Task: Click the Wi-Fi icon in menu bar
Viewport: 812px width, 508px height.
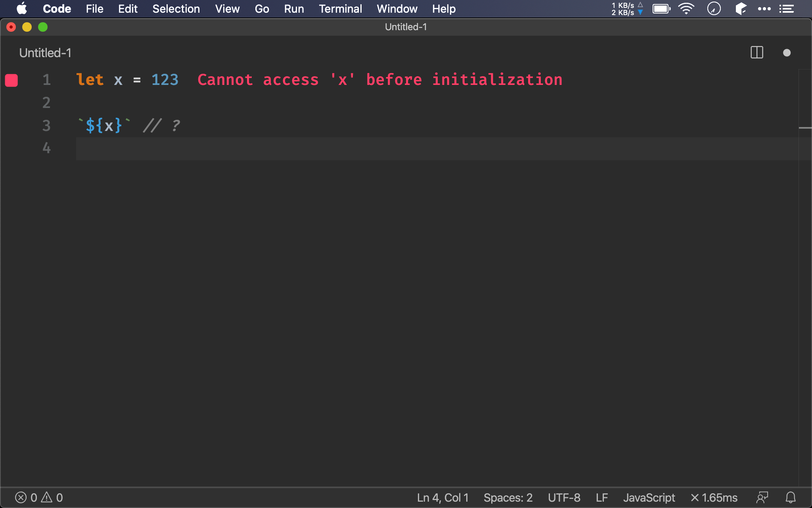Action: pos(686,9)
